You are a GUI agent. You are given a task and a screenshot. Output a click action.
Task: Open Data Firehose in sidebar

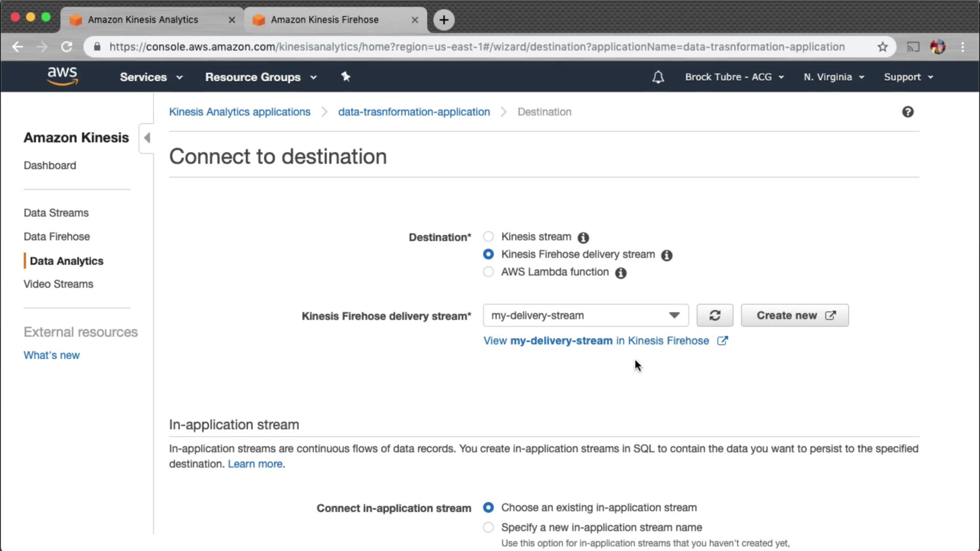click(57, 237)
